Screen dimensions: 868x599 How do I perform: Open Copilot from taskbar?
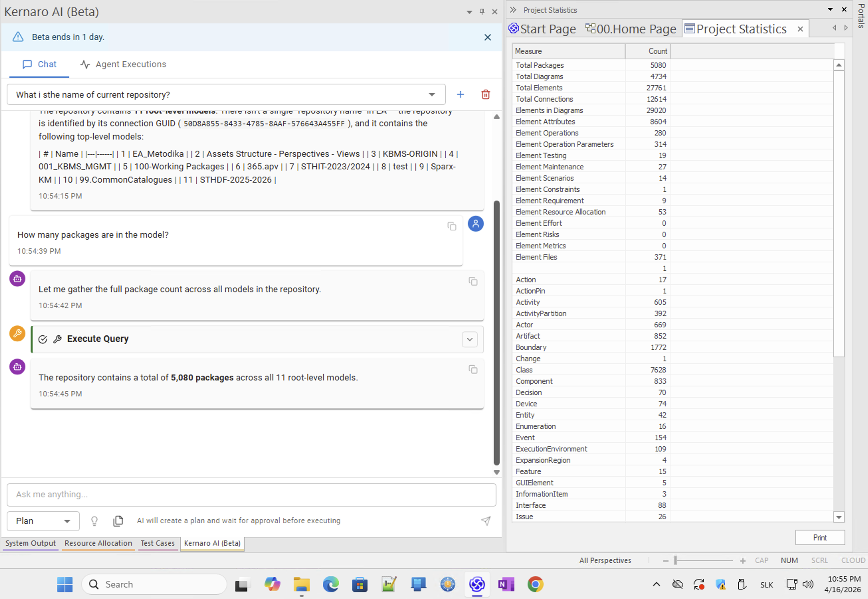pos(272,584)
